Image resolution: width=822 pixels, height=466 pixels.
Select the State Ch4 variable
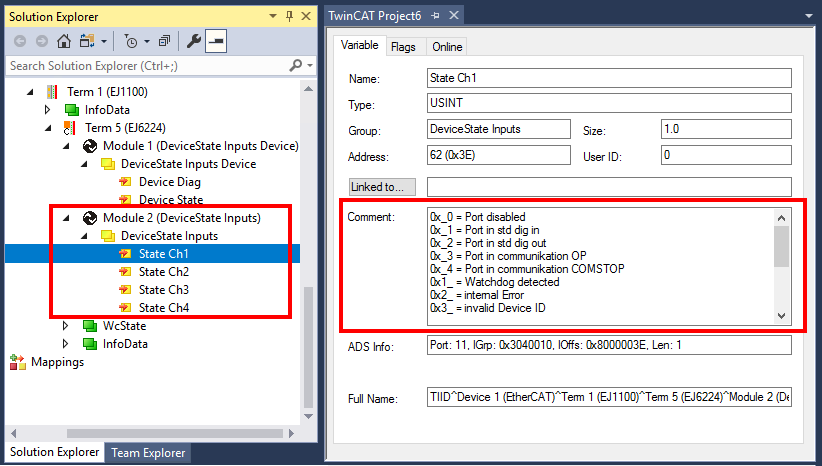[x=164, y=308]
